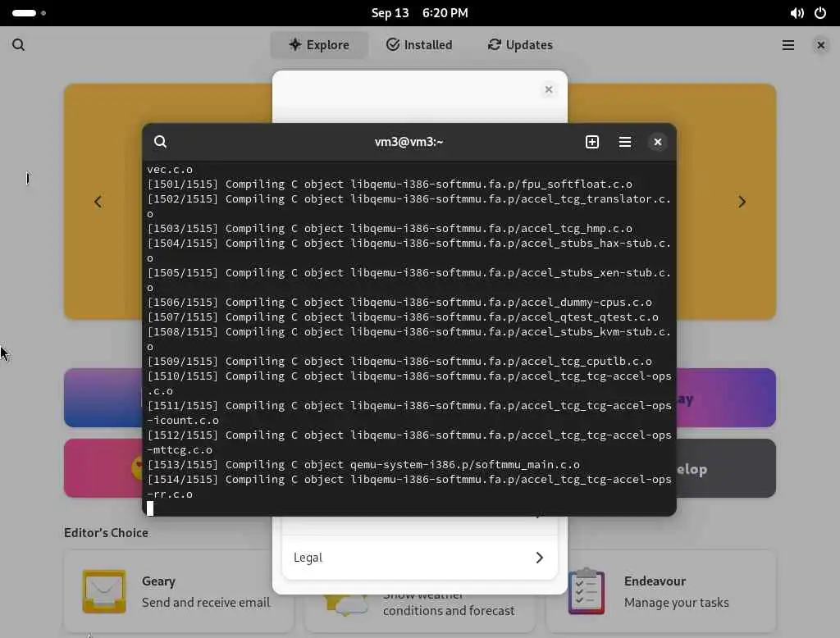This screenshot has width=840, height=638.
Task: Switch to the Updates tab
Action: [x=520, y=45]
